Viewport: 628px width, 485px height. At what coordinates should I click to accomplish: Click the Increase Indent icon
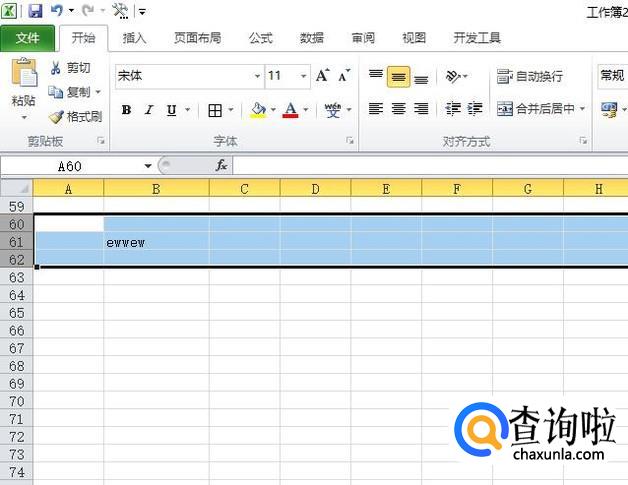[475, 109]
